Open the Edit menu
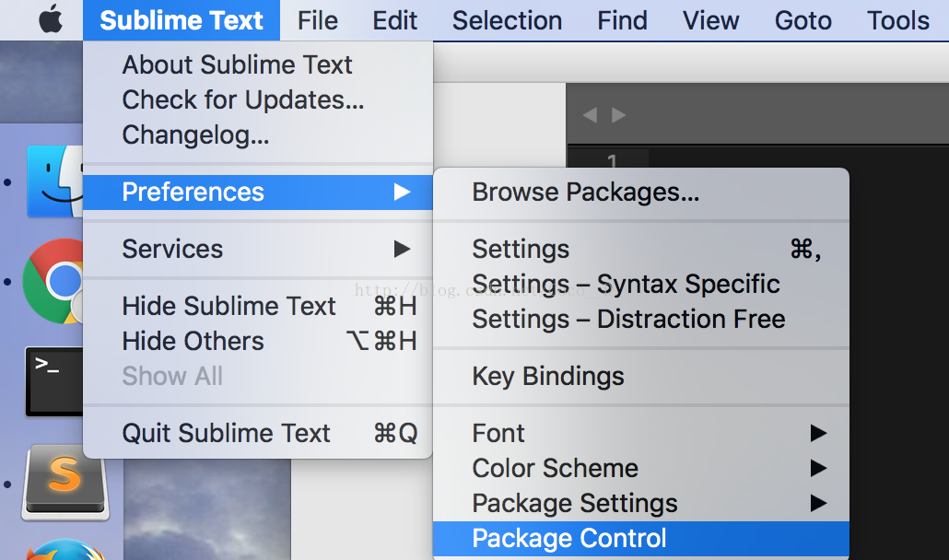Image resolution: width=949 pixels, height=560 pixels. pos(394,20)
